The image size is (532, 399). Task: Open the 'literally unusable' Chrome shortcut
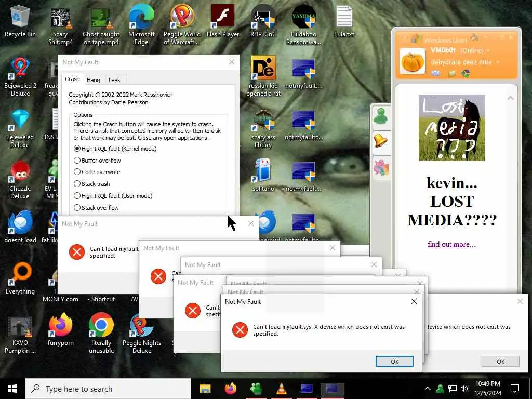pos(101,333)
